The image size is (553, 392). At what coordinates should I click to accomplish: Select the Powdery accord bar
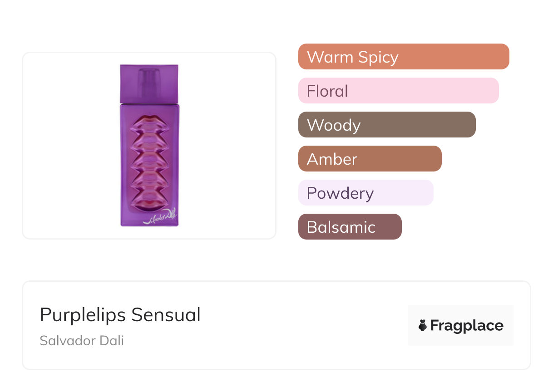click(x=365, y=193)
